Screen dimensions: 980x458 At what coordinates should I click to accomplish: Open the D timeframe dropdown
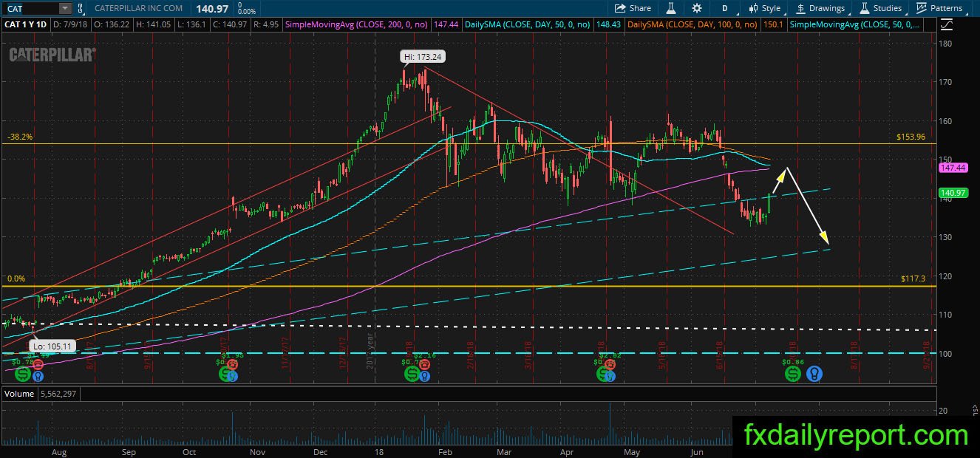pos(725,8)
